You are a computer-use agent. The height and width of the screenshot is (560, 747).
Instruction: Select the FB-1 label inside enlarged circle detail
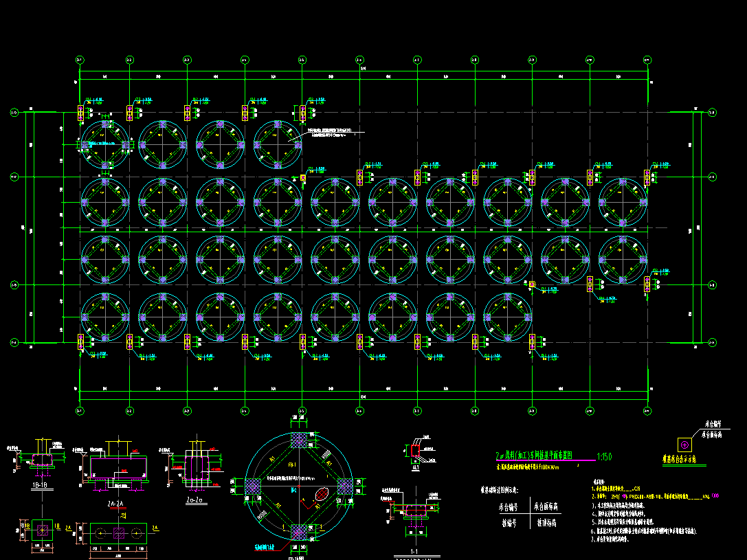pyautogui.click(x=293, y=464)
